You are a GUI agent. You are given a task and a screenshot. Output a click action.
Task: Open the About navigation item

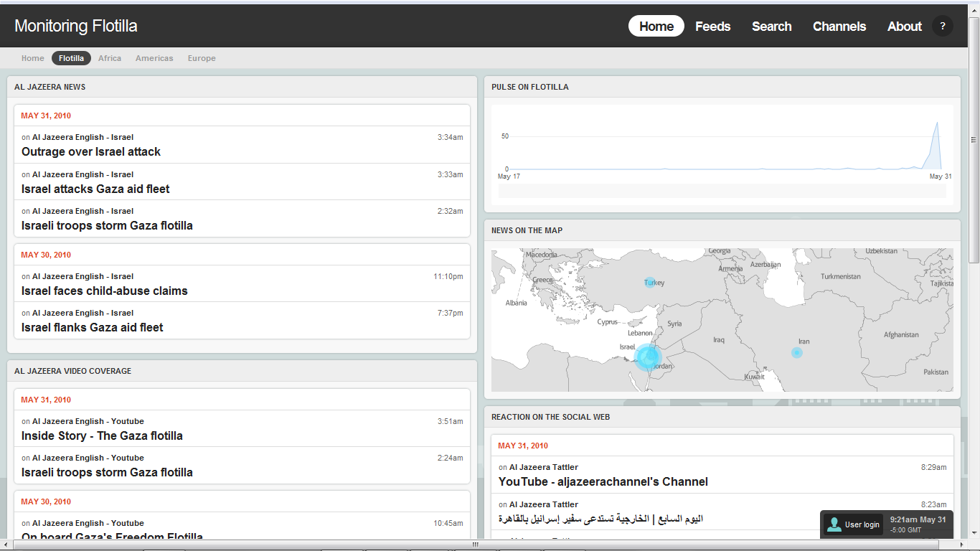point(904,27)
